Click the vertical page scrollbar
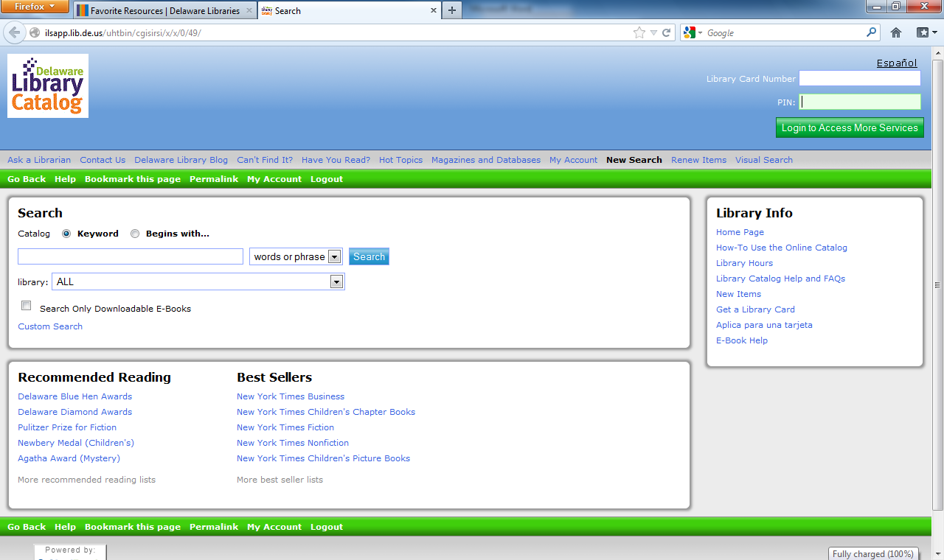 [x=937, y=285]
